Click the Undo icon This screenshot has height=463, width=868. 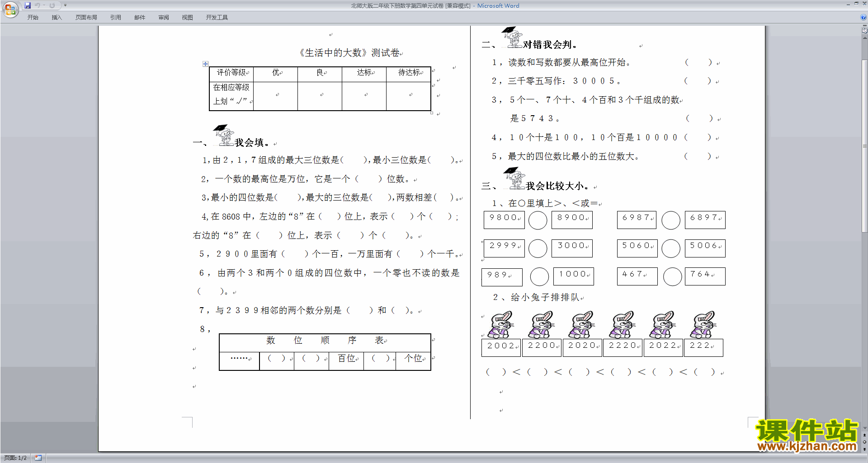(38, 5)
